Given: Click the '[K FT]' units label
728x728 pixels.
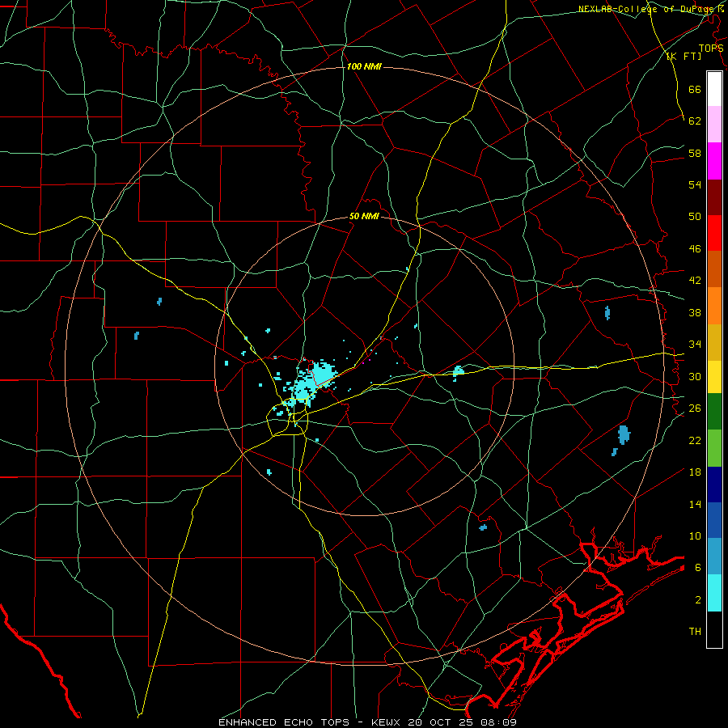Looking at the screenshot, I should click(684, 56).
